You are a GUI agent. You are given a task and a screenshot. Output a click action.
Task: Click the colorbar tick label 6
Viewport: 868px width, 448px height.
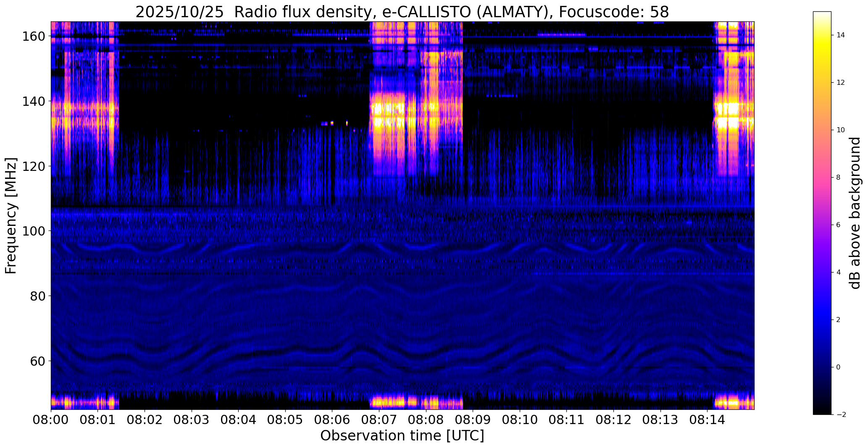click(839, 225)
